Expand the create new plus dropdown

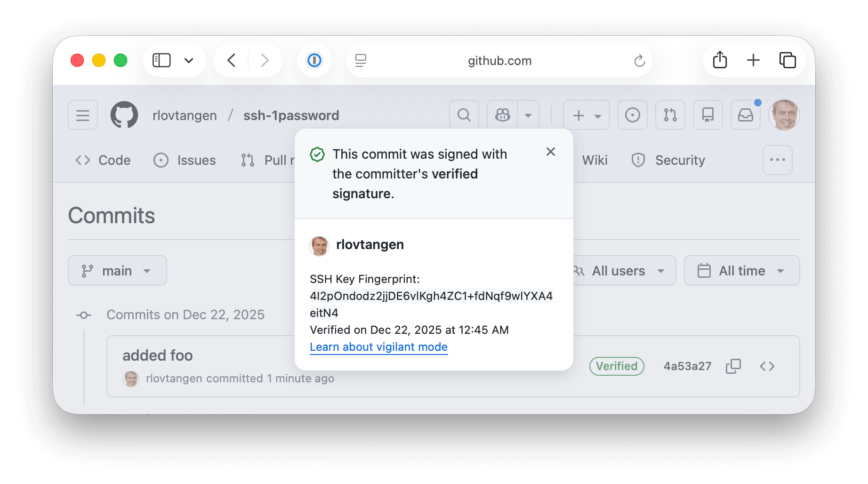586,115
